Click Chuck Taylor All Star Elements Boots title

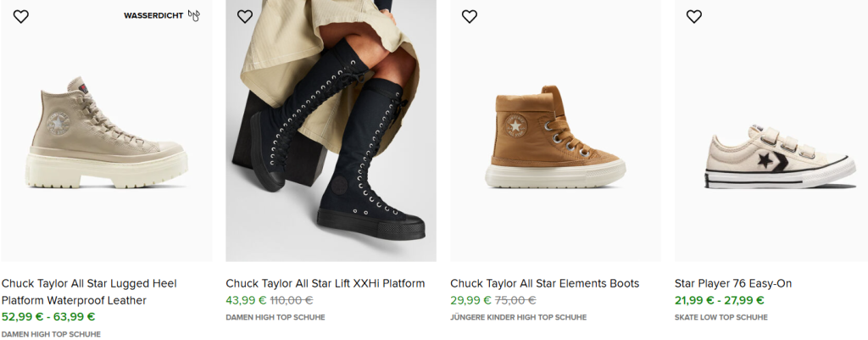(544, 283)
